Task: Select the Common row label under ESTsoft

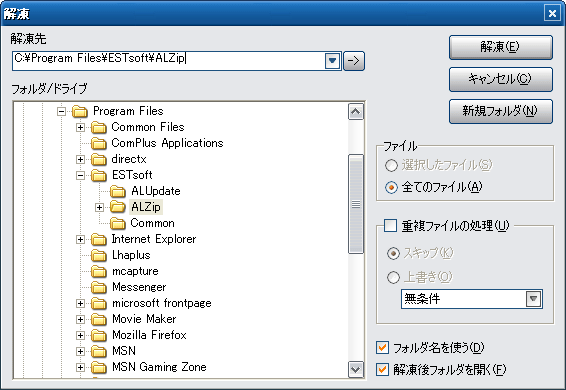Action: tap(152, 223)
